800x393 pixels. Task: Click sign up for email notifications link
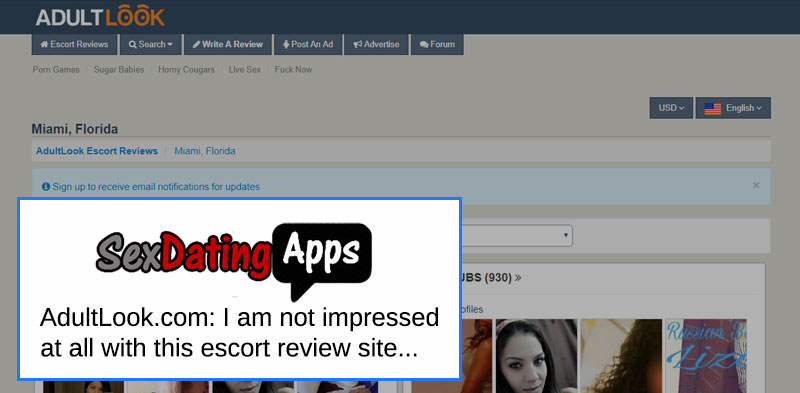pyautogui.click(x=156, y=187)
